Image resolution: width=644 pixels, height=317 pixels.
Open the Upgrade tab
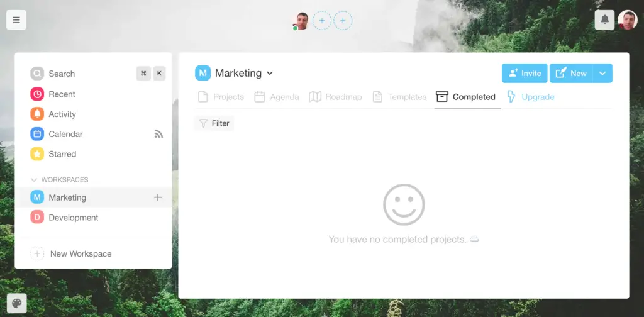(531, 97)
